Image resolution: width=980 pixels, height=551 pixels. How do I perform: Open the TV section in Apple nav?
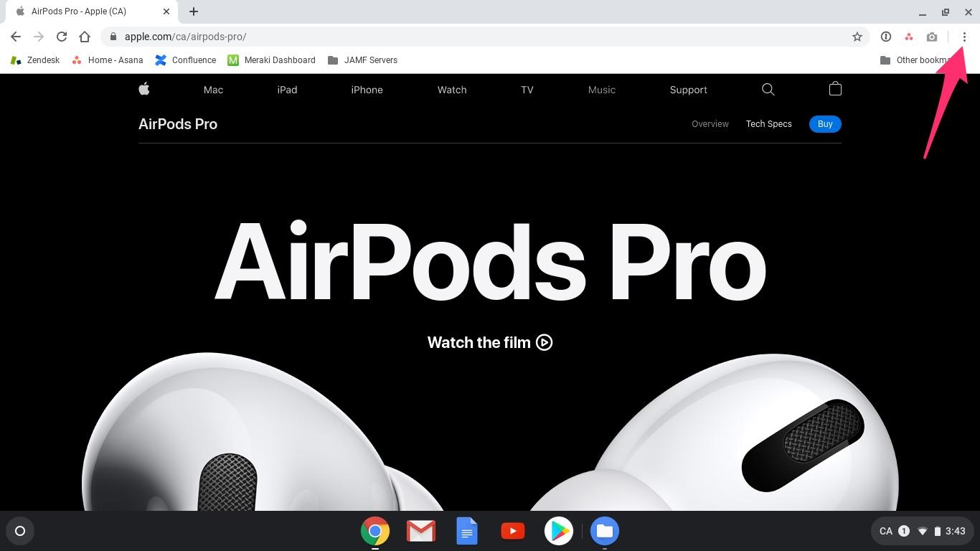(x=527, y=90)
